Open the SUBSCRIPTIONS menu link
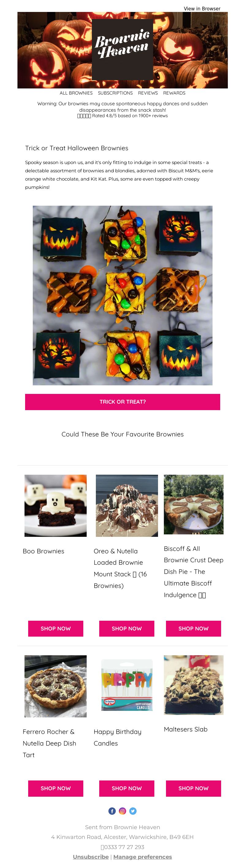This screenshot has height=868, width=245. click(x=115, y=93)
